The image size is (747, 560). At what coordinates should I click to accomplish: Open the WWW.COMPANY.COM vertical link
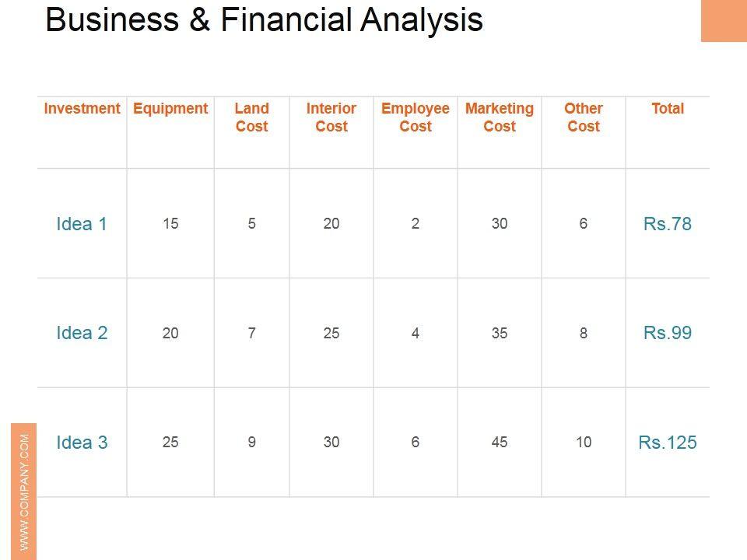(24, 491)
